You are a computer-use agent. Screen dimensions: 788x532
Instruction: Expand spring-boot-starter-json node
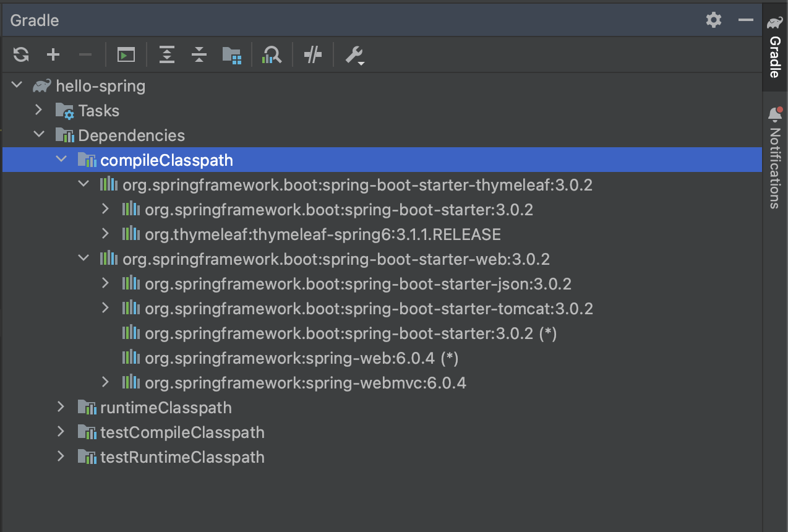105,283
